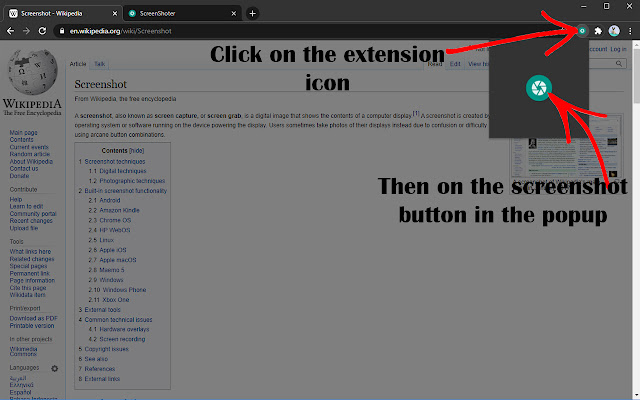This screenshot has width=640, height=400.
Task: Jump to References contents entry
Action: click(97, 369)
